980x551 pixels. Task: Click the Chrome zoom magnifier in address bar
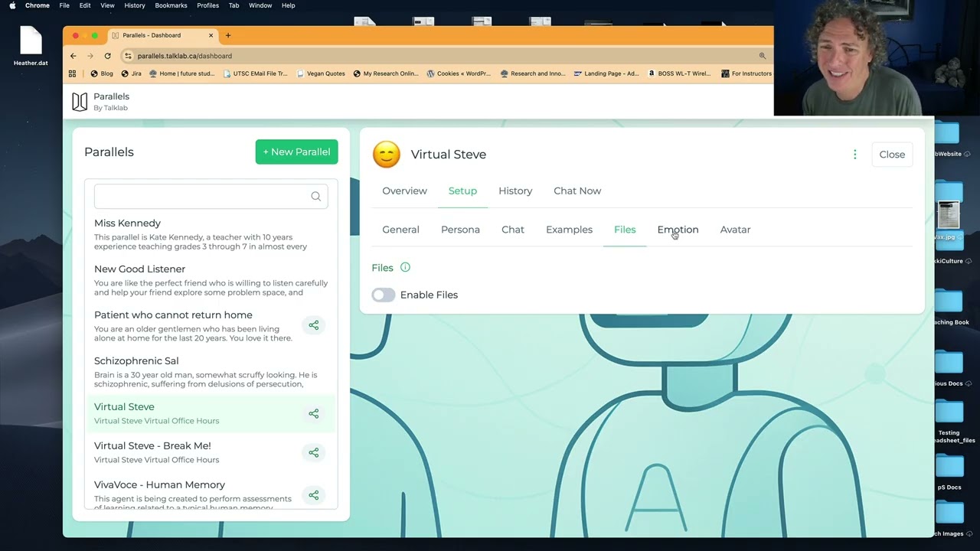click(x=762, y=56)
